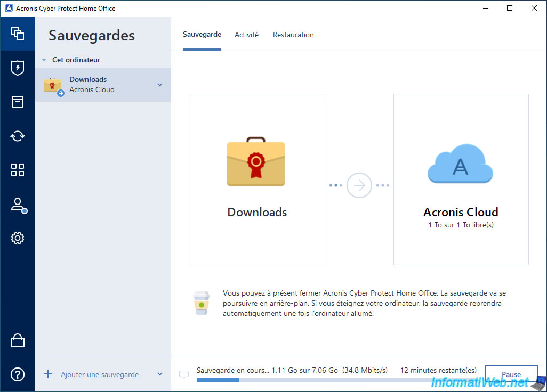This screenshot has width=547, height=392.
Task: Click the circular arrow between source and destination
Action: tap(359, 185)
